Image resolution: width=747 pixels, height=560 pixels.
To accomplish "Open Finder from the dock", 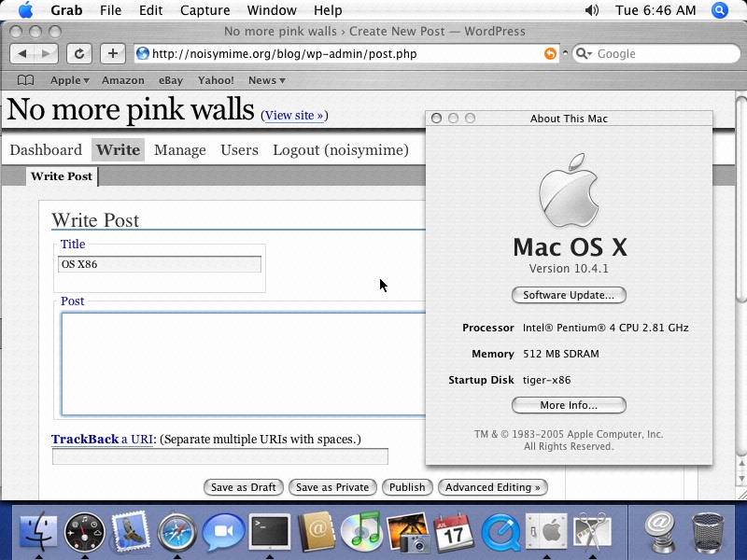I will click(38, 531).
